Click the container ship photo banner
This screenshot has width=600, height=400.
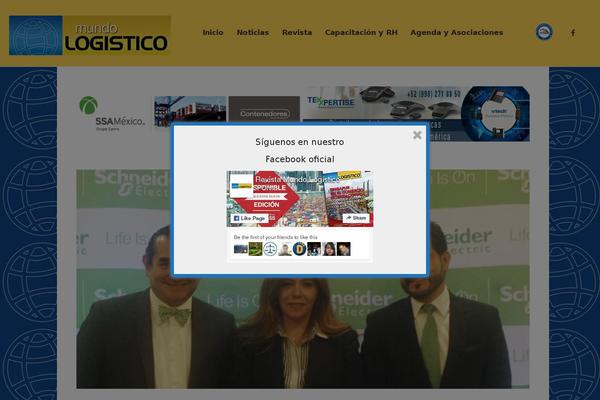pos(190,111)
